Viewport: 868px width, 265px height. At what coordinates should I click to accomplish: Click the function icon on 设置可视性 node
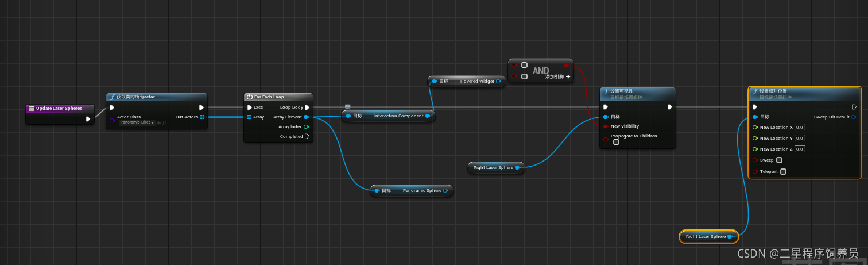(606, 91)
